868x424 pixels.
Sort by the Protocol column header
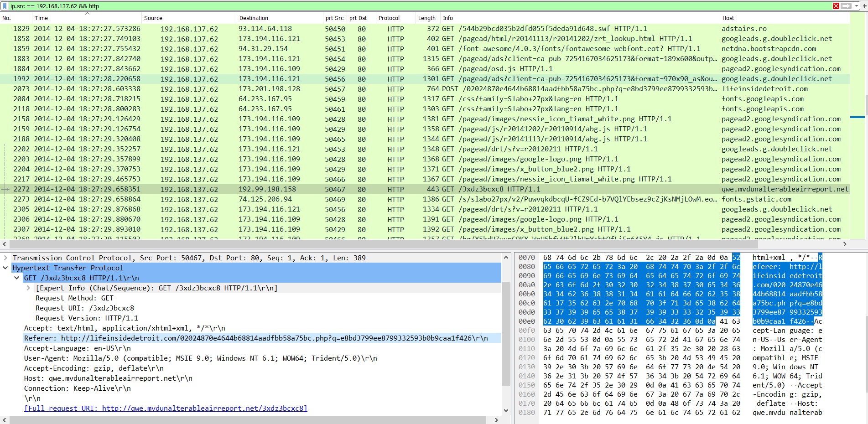pos(395,18)
